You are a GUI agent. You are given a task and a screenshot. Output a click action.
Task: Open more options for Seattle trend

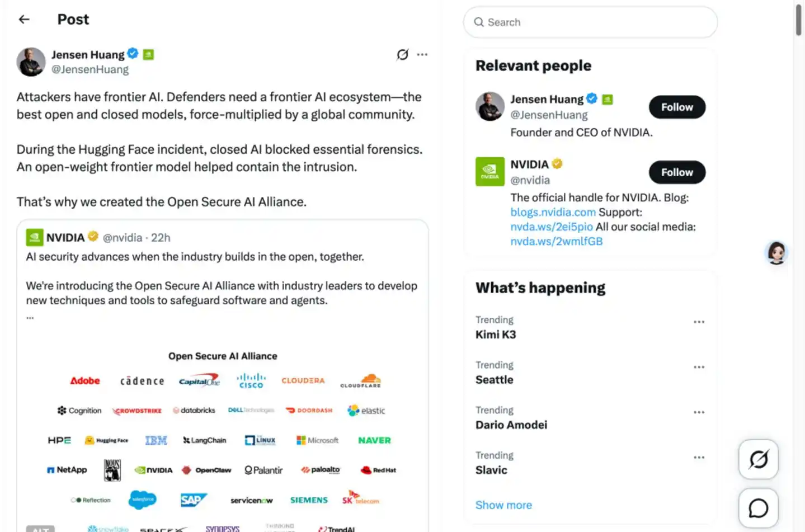[x=699, y=367]
